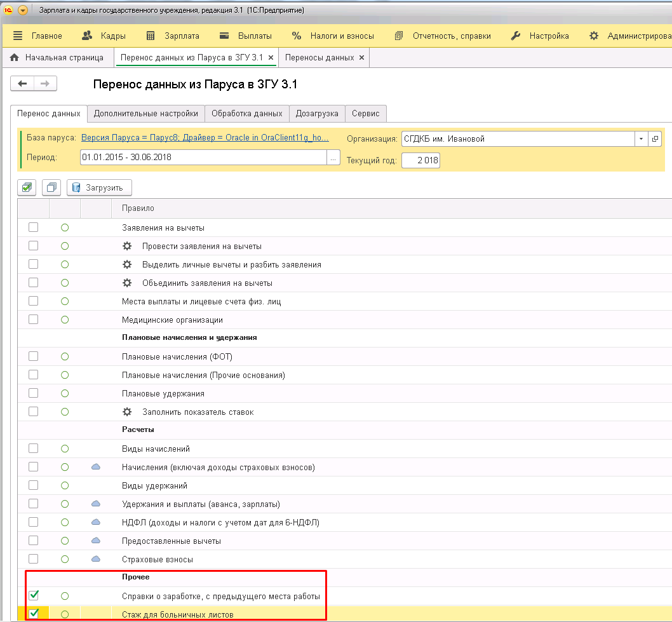Open period selector with ellipsis button
The image size is (672, 622).
[333, 158]
